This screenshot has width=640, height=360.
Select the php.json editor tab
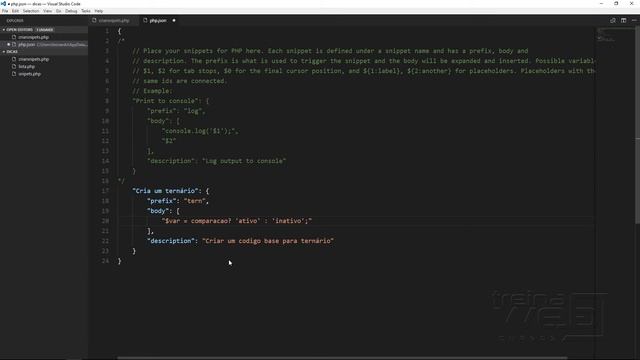click(158, 20)
